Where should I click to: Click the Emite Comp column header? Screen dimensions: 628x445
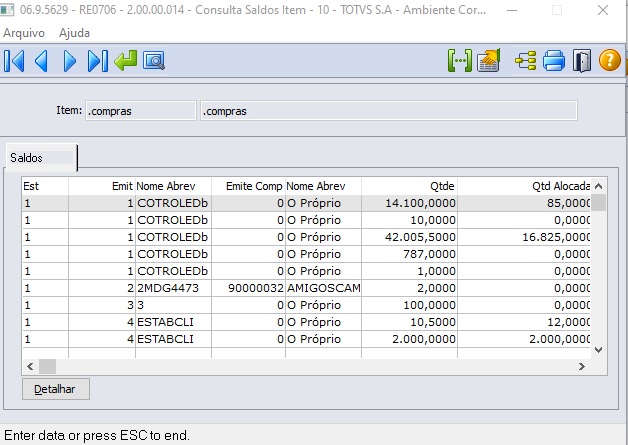(x=248, y=186)
